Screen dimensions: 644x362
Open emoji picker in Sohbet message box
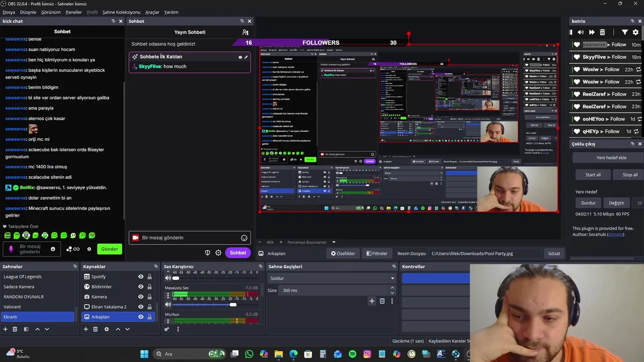coord(244,238)
